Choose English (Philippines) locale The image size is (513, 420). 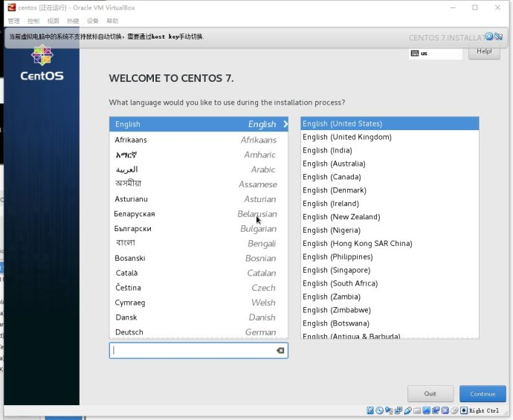tap(390, 256)
